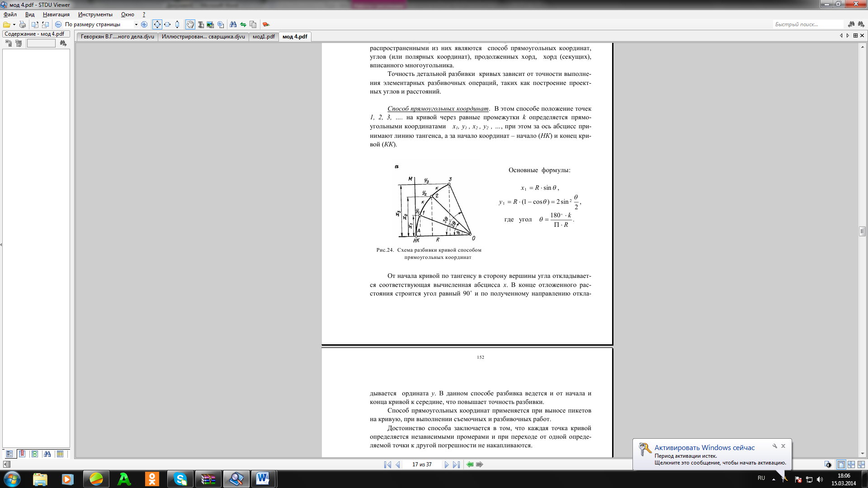Open Skype from the taskbar
868x488 pixels.
coord(180,479)
